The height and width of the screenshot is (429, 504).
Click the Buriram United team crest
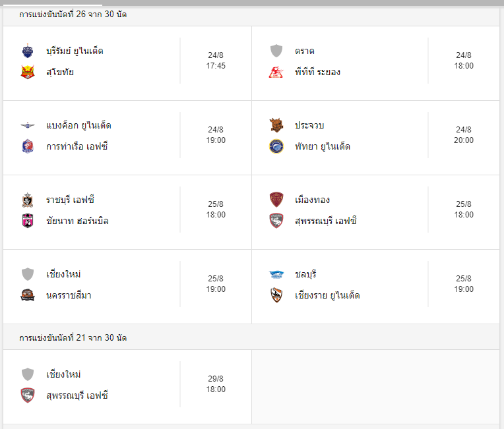(27, 51)
